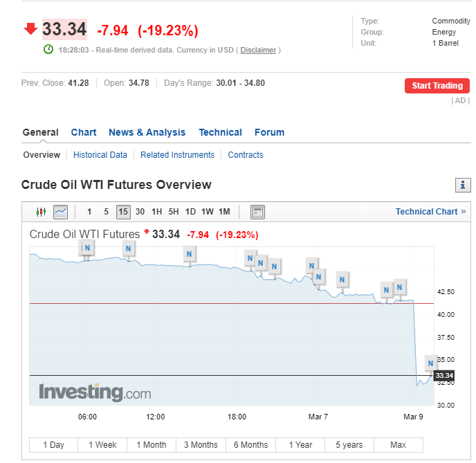This screenshot has height=463, width=476.
Task: Click the news marker above 33.34 price label
Action: (x=430, y=363)
